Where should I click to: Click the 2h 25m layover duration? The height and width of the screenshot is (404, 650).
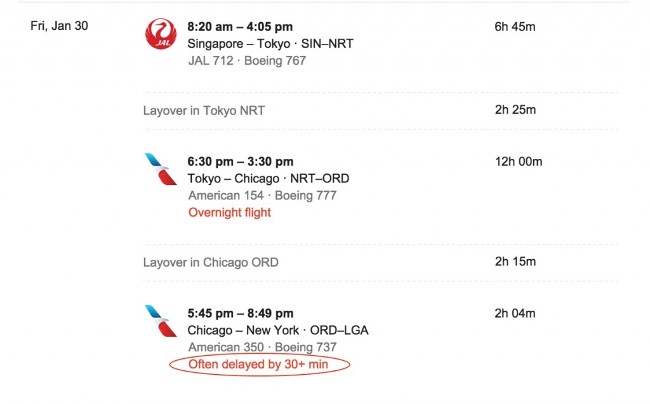click(x=515, y=110)
